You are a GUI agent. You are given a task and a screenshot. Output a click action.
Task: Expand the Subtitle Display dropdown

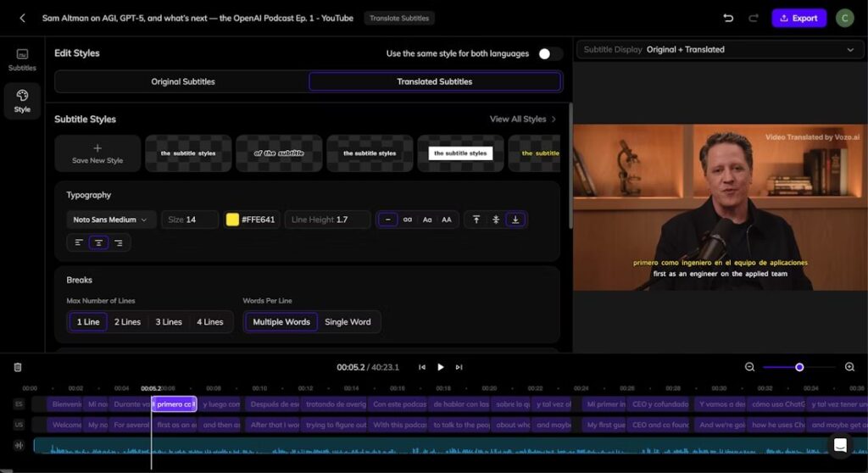tap(720, 49)
